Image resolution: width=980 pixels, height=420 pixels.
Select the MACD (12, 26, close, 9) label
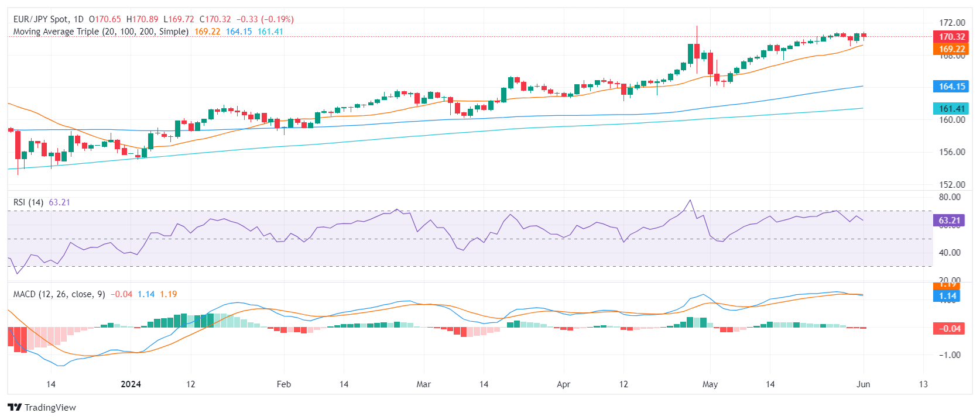pyautogui.click(x=59, y=294)
